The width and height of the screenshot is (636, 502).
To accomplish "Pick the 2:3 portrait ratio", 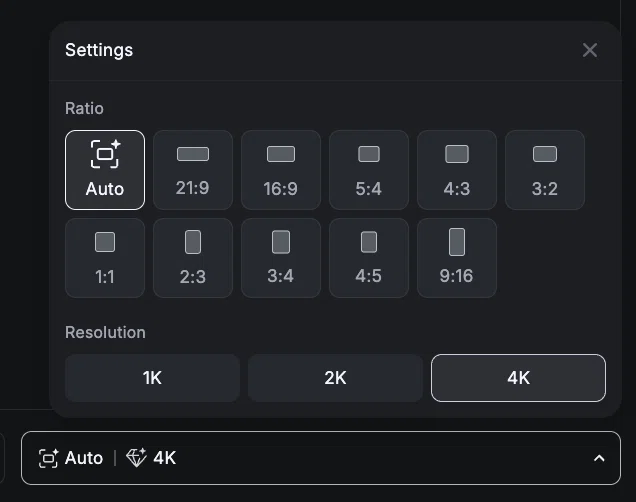I will 193,258.
